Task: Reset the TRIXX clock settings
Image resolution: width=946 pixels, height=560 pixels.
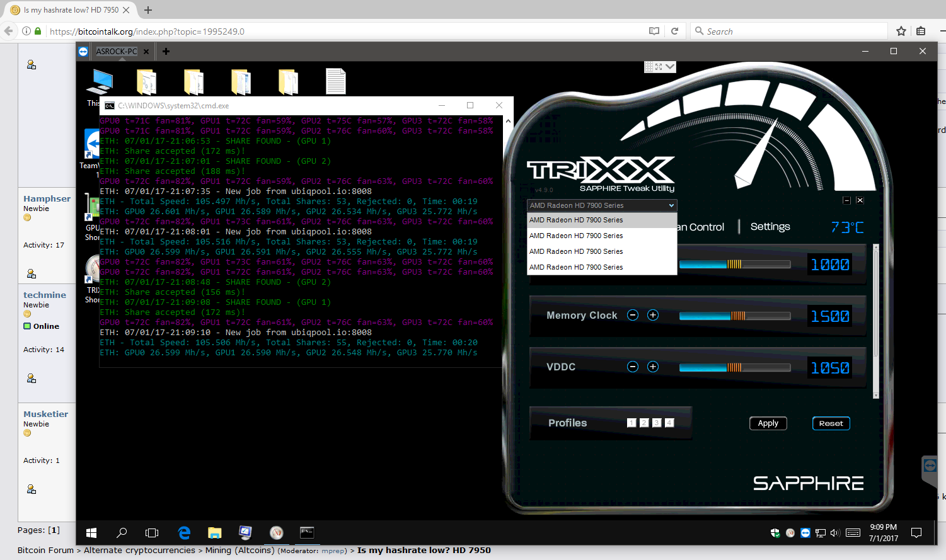Action: tap(831, 423)
